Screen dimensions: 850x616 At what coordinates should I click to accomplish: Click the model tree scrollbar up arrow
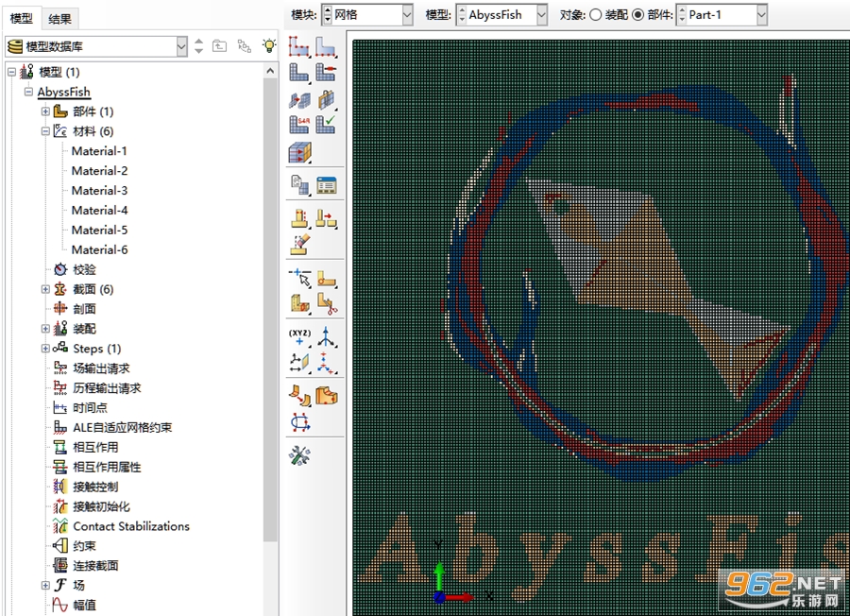click(x=270, y=71)
